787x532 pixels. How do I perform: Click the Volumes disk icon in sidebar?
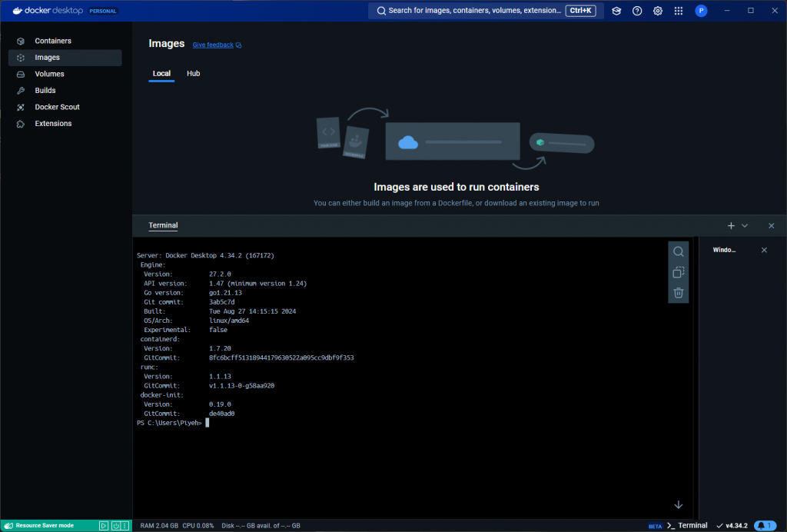21,75
